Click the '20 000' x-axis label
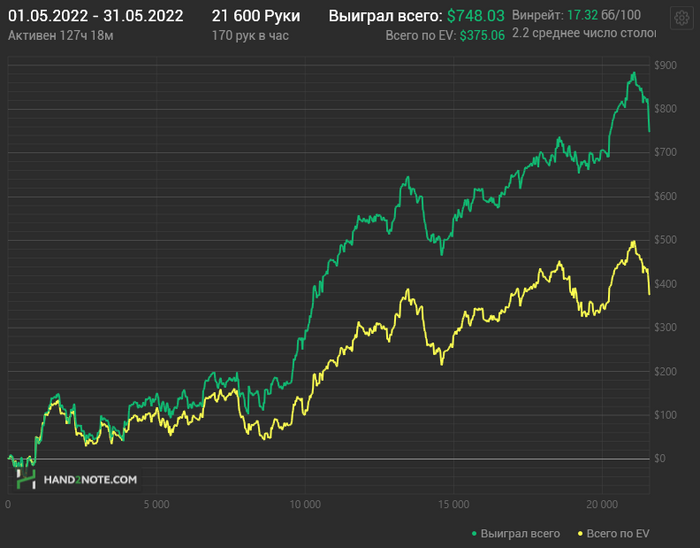Screen dimensions: 700x548 point(602,504)
